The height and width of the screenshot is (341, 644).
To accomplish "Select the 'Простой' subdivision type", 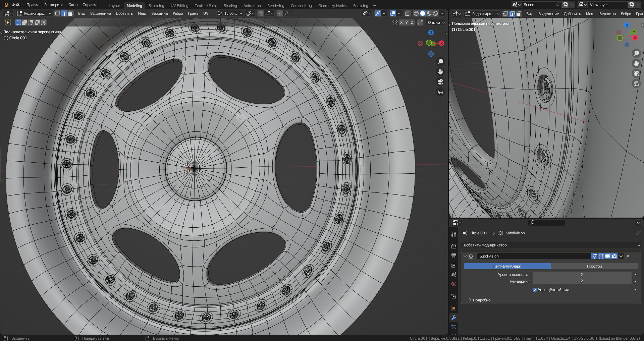I will [x=594, y=266].
